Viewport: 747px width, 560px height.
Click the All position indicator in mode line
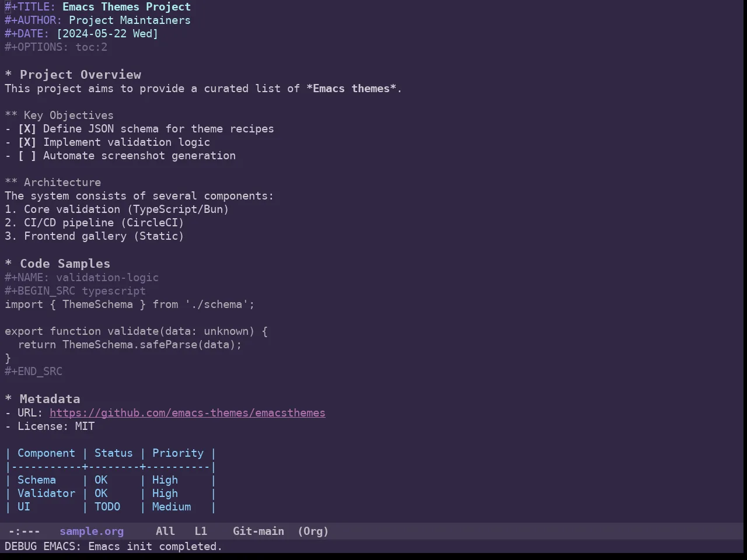165,531
